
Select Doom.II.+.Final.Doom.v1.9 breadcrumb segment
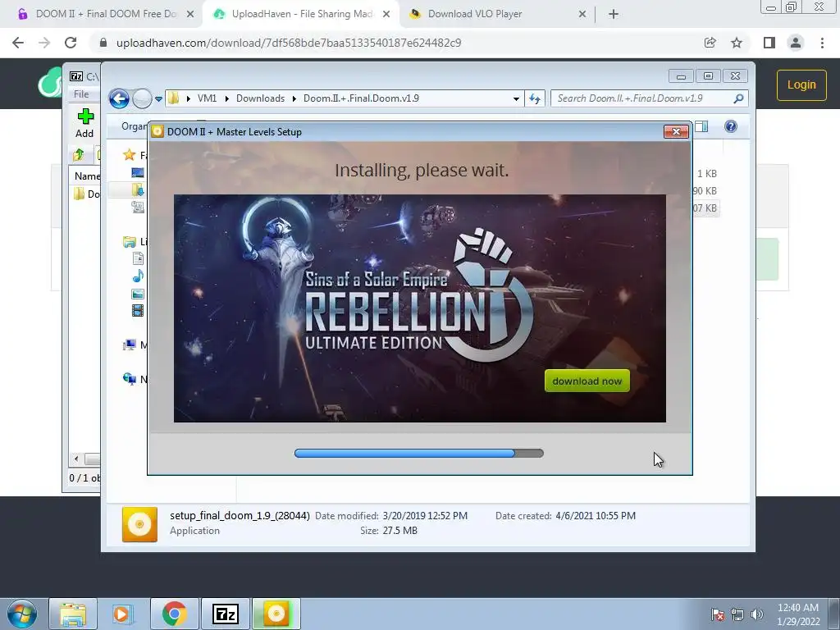click(x=361, y=98)
